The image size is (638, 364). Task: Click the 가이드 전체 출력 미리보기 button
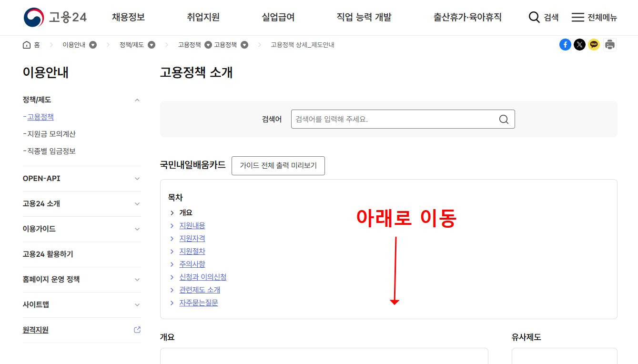[278, 166]
